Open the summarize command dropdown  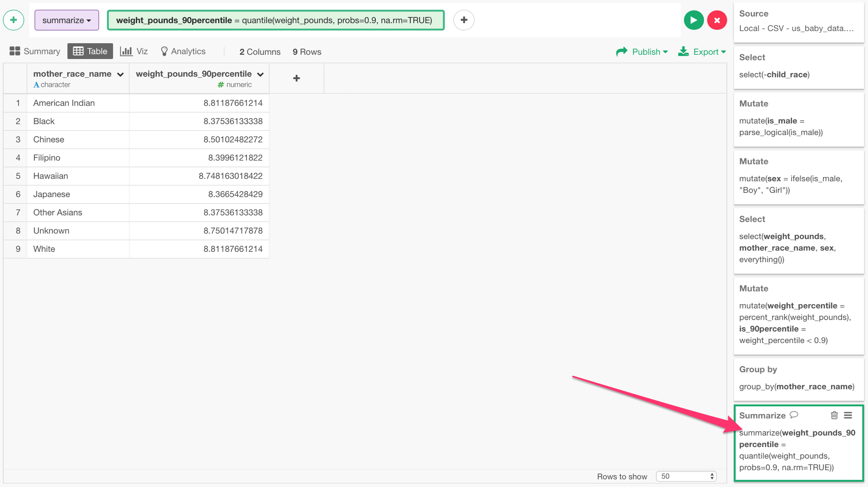pyautogui.click(x=67, y=20)
